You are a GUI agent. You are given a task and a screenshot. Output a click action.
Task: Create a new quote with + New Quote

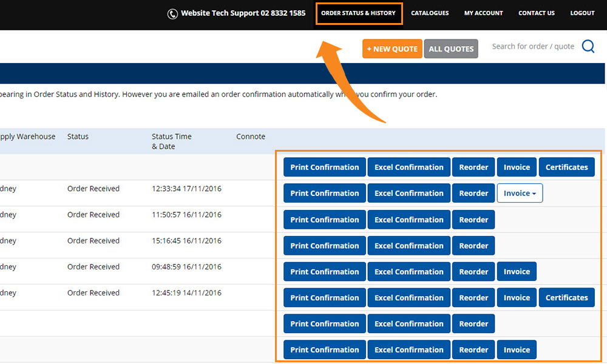click(x=392, y=49)
